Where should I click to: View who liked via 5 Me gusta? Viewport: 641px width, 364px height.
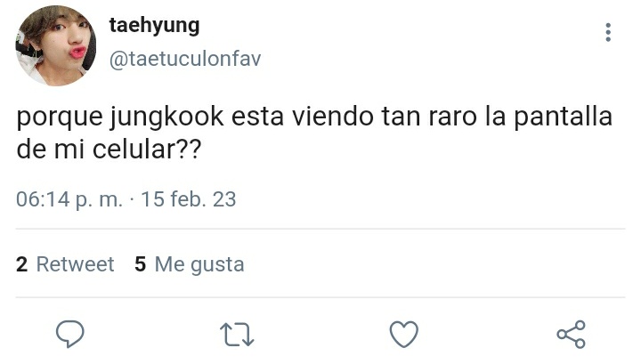(190, 264)
